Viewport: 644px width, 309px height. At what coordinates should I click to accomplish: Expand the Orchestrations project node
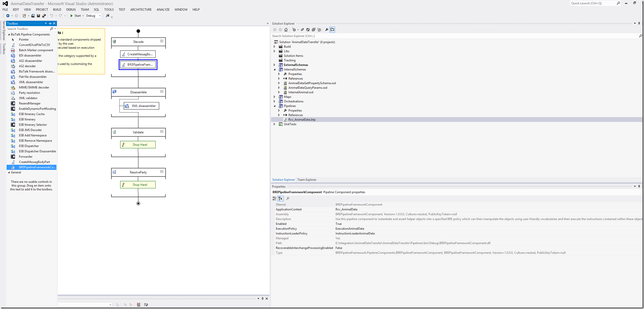[x=275, y=101]
